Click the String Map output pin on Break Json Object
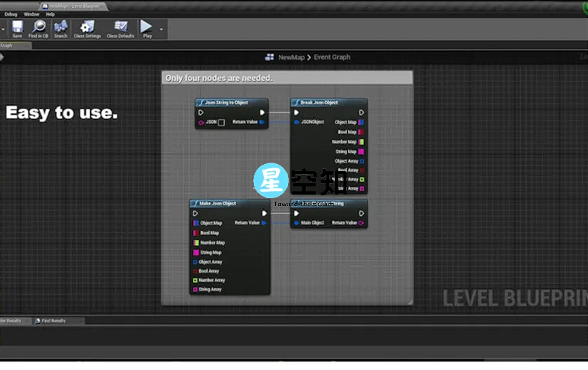Viewport: 588px width, 370px height. tap(361, 151)
